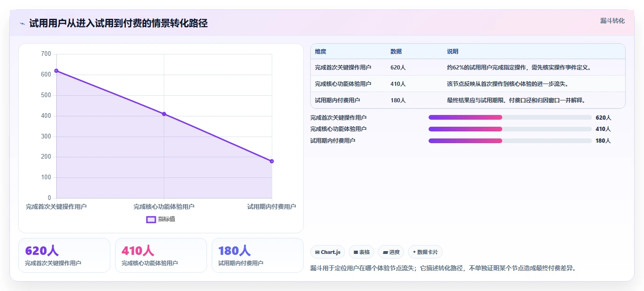Click the 完成首次关键操作用户 progress bar
644x291 pixels.
pos(510,117)
